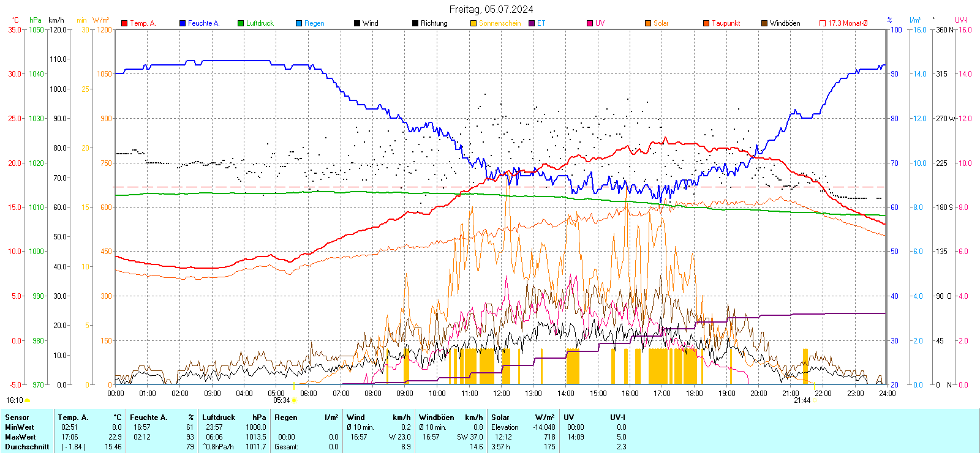Screen dimensions: 980x453
Task: Click the purple ET legend square
Action: [532, 23]
